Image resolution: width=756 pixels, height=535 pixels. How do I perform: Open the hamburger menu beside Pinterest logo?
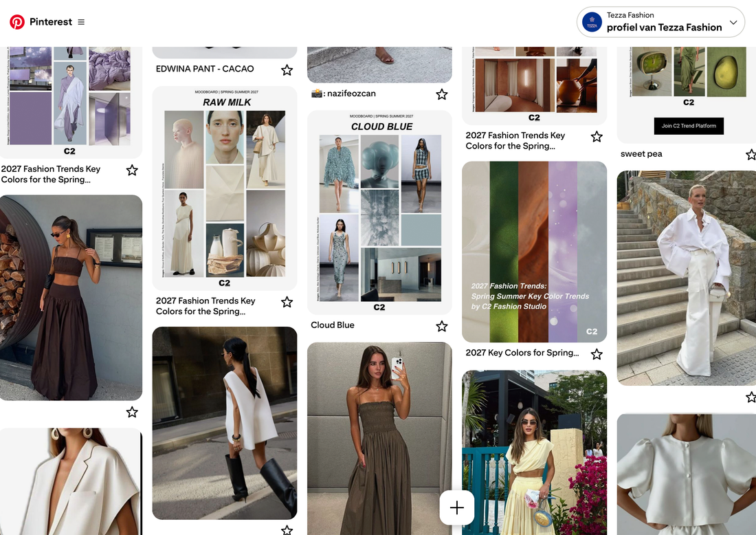82,21
